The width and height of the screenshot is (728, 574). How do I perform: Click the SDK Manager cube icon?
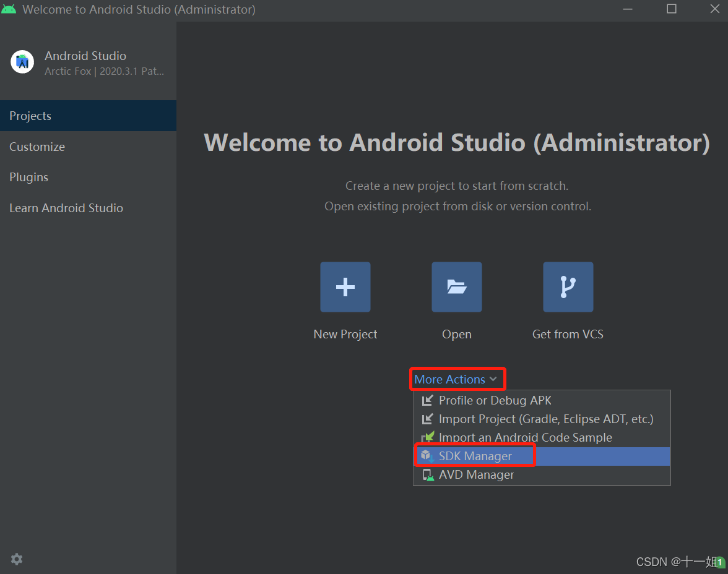pyautogui.click(x=427, y=456)
